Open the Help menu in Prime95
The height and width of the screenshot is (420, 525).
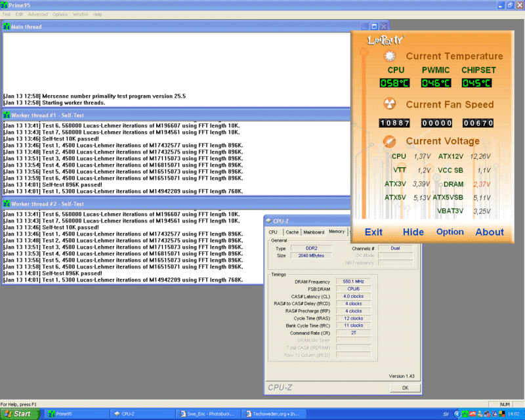(x=97, y=14)
